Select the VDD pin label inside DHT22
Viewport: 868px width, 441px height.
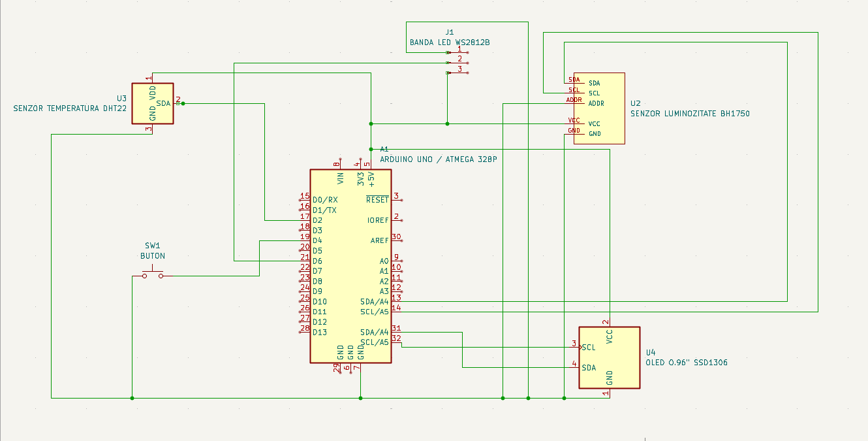point(153,92)
